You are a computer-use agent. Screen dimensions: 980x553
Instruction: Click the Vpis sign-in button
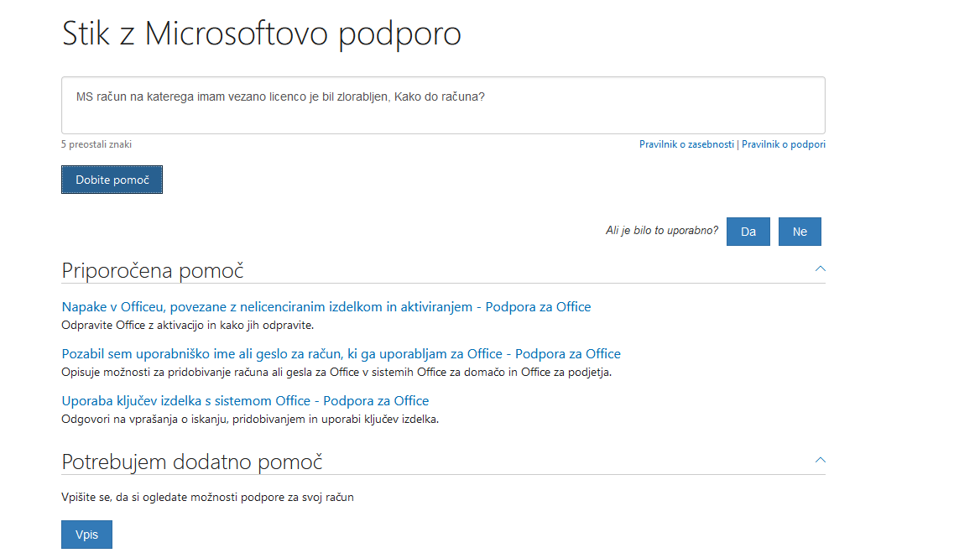(x=87, y=535)
